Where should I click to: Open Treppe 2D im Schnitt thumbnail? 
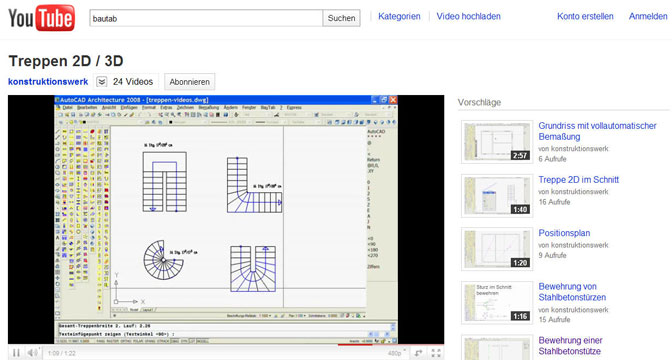[497, 195]
